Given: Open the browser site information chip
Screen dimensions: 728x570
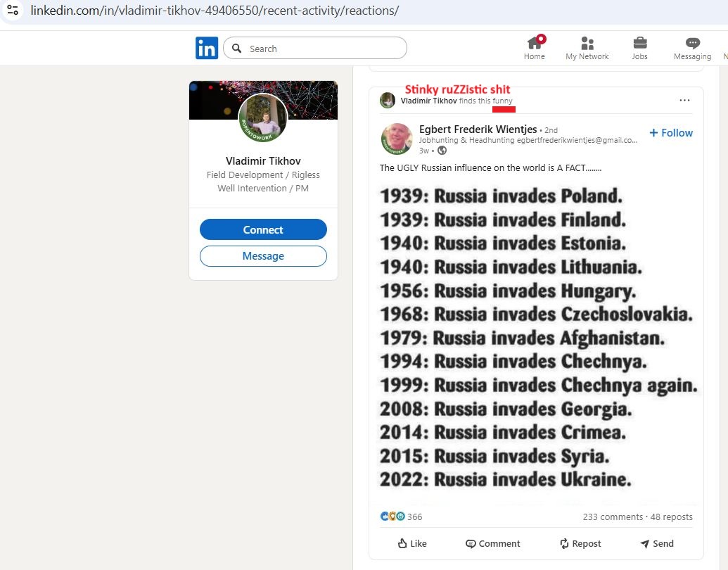Looking at the screenshot, I should (x=13, y=11).
